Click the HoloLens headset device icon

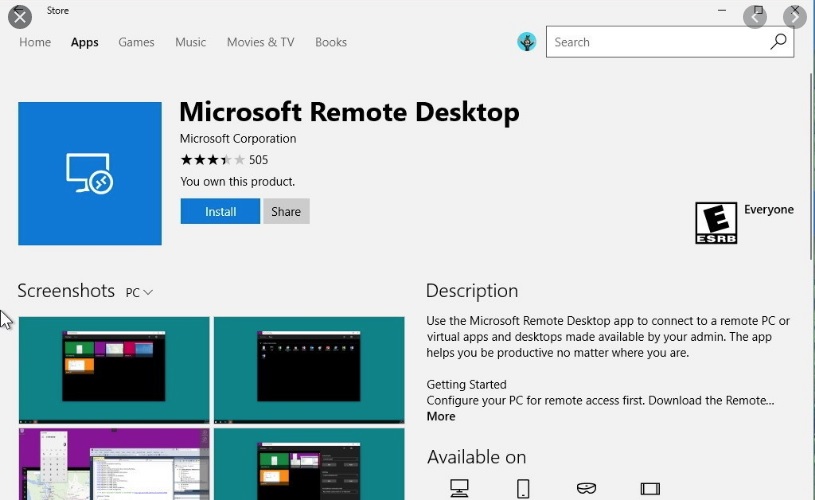(x=586, y=488)
